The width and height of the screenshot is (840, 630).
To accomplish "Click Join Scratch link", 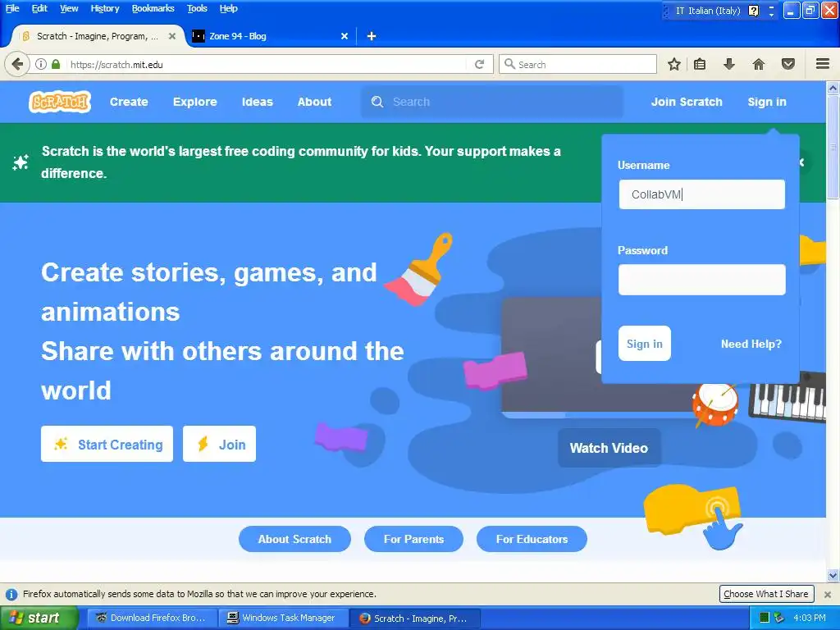I will pyautogui.click(x=687, y=102).
